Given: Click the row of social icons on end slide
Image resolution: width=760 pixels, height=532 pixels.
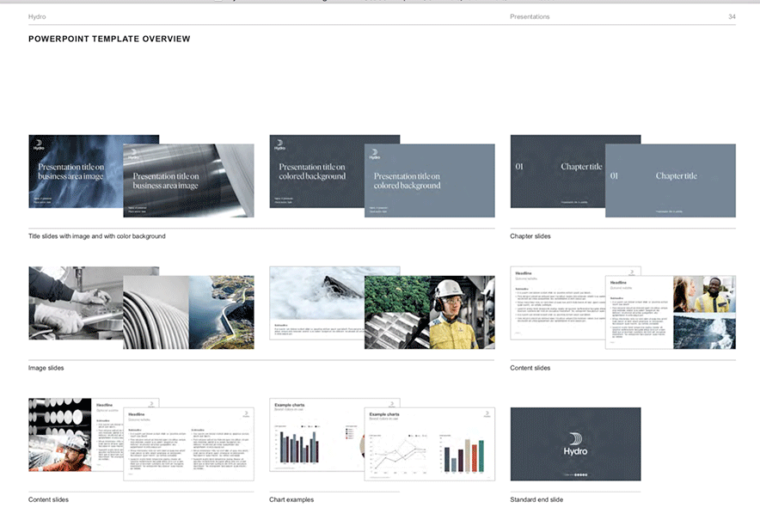Looking at the screenshot, I should 575,474.
